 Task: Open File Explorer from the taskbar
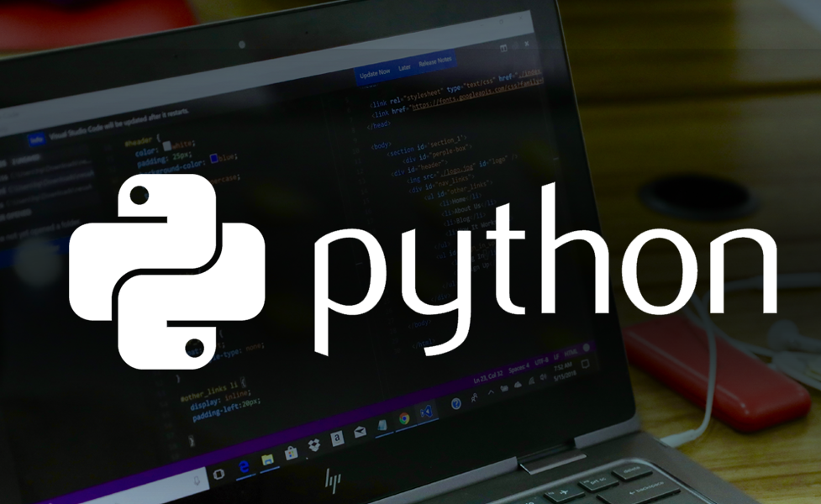(268, 459)
